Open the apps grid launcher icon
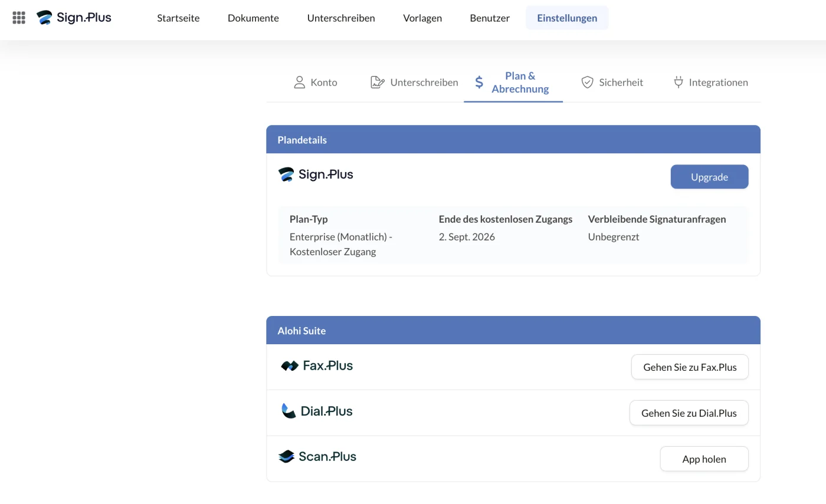The height and width of the screenshot is (504, 826). 19,18
